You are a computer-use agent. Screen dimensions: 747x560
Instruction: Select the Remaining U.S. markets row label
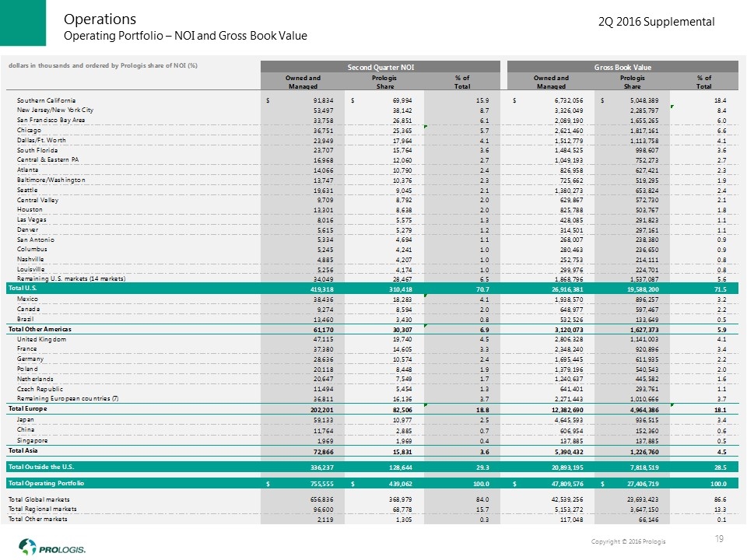tap(71, 278)
